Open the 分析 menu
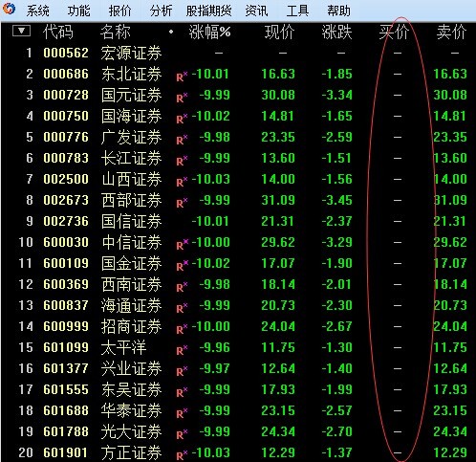 pyautogui.click(x=161, y=11)
